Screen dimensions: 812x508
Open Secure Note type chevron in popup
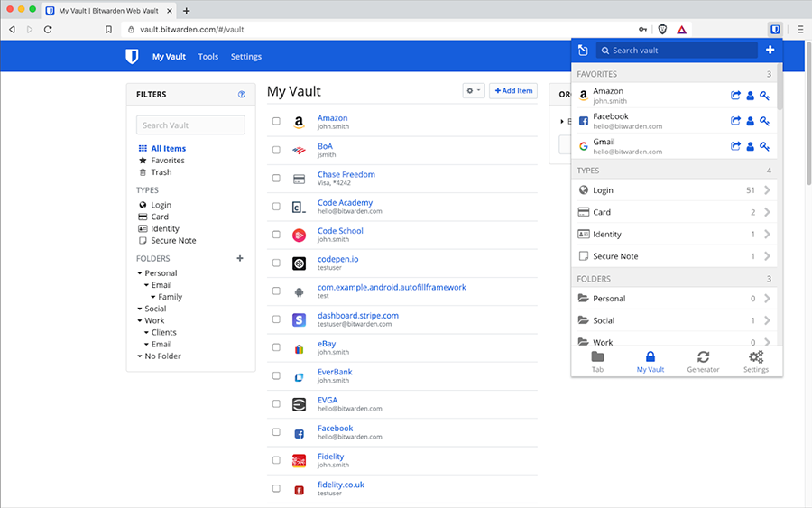click(x=767, y=256)
